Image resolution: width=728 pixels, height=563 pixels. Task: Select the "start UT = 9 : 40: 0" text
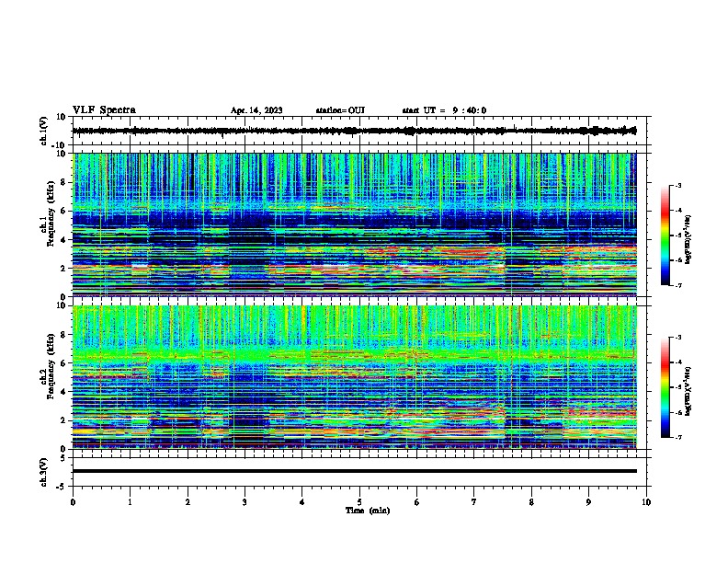(x=444, y=110)
